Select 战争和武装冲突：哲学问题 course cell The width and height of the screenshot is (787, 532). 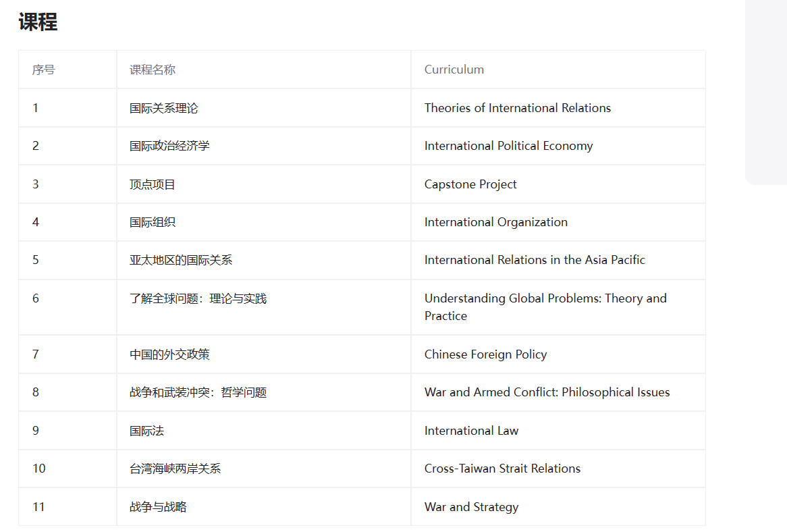[x=198, y=392]
